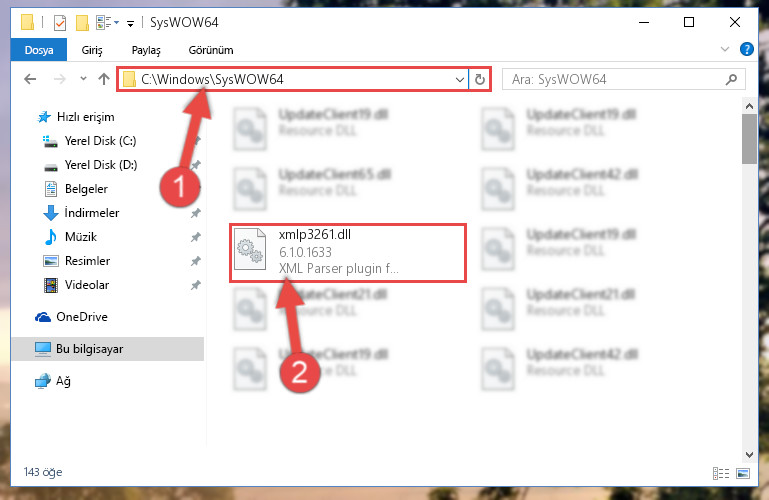The width and height of the screenshot is (769, 500).
Task: Open the Paylaş tab
Action: click(146, 50)
